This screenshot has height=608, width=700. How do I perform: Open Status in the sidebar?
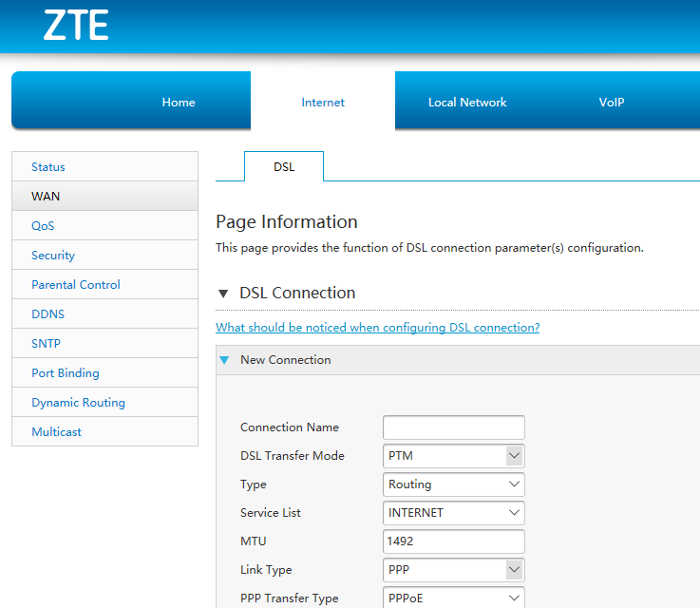coord(104,166)
